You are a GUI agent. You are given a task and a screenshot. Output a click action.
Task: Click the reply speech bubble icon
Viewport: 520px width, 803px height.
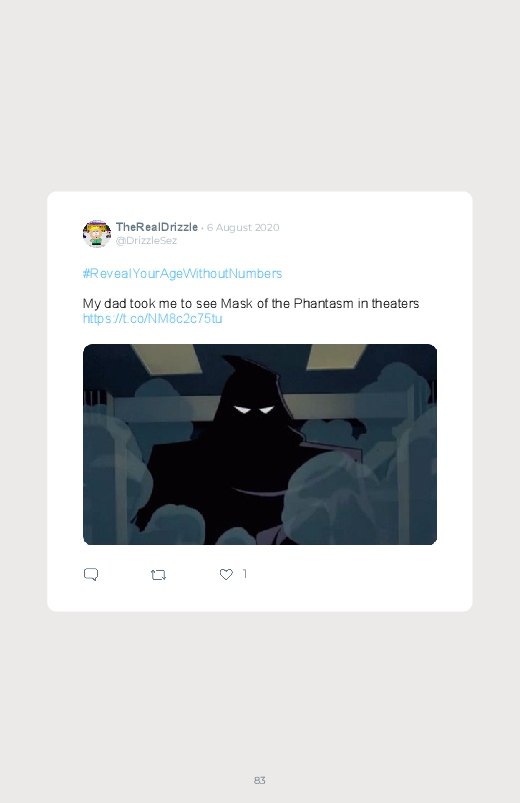pos(91,574)
